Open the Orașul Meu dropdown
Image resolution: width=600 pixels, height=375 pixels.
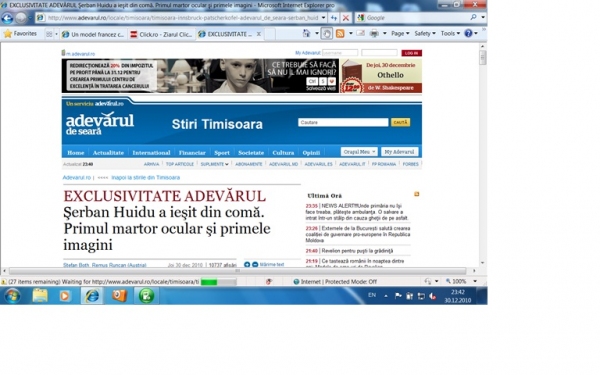point(359,152)
